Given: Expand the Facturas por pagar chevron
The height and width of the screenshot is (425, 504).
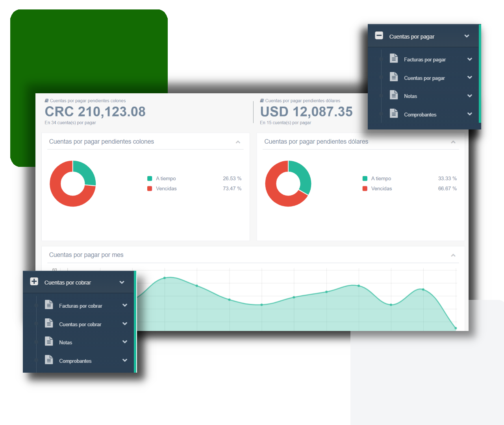Looking at the screenshot, I should (469, 59).
